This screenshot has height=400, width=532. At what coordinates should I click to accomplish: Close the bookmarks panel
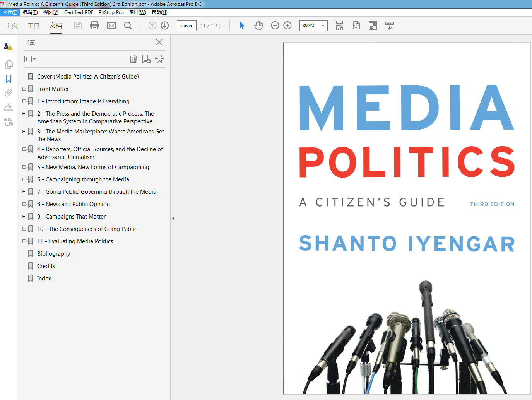159,43
